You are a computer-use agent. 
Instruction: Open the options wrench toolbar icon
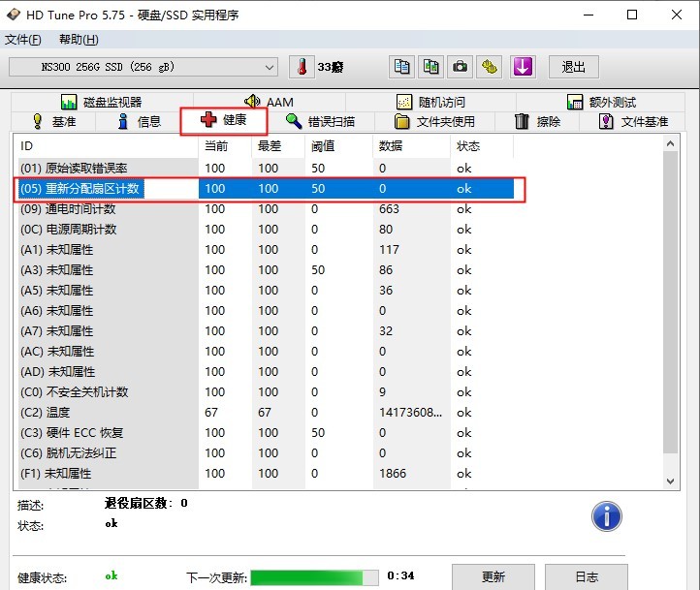(x=491, y=67)
